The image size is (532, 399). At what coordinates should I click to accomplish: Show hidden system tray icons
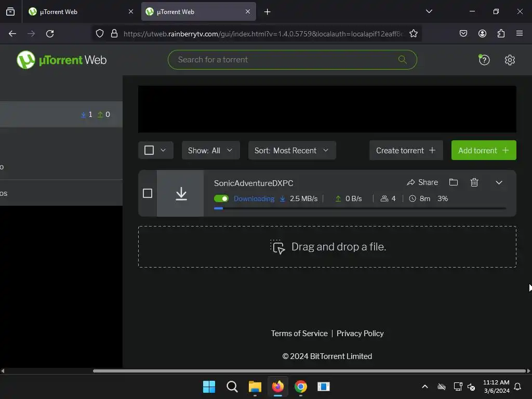tap(424, 387)
